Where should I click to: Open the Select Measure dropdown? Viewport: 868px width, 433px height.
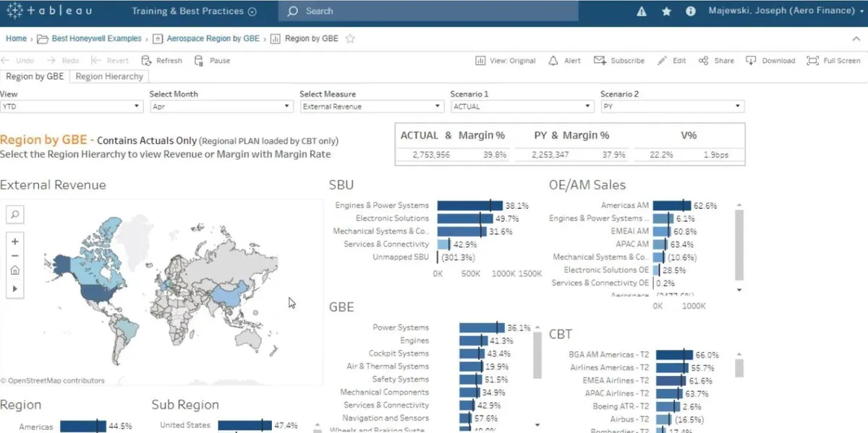(x=371, y=106)
